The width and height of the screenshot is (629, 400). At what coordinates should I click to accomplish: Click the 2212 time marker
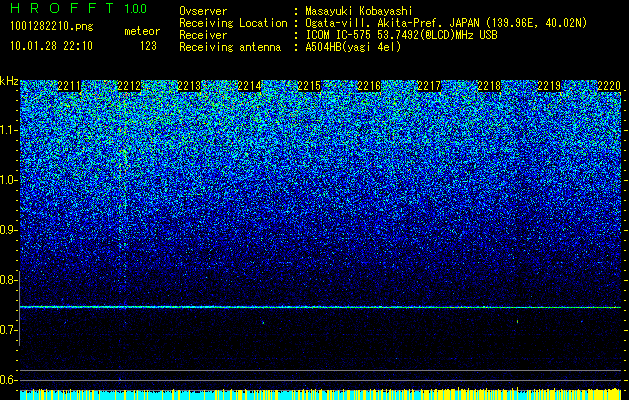click(x=129, y=86)
